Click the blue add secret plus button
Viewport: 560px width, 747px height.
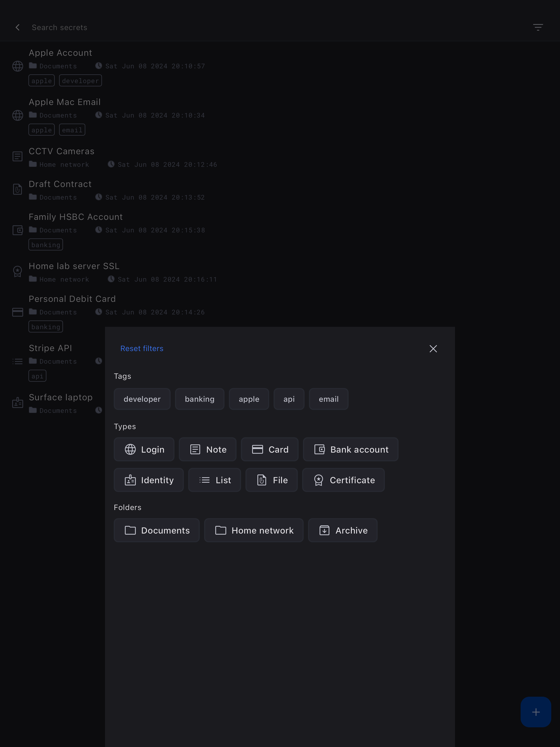(x=536, y=712)
